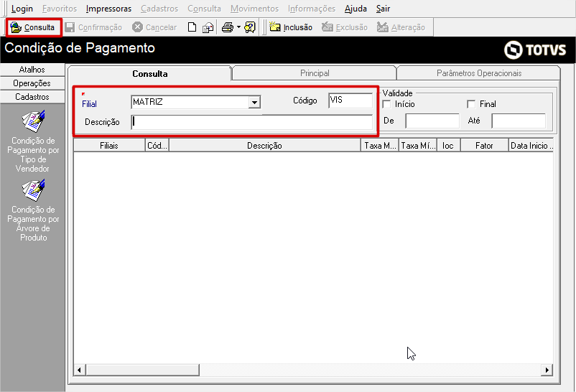The image size is (576, 392).
Task: Open the Consulta menu in menu bar
Action: click(204, 9)
